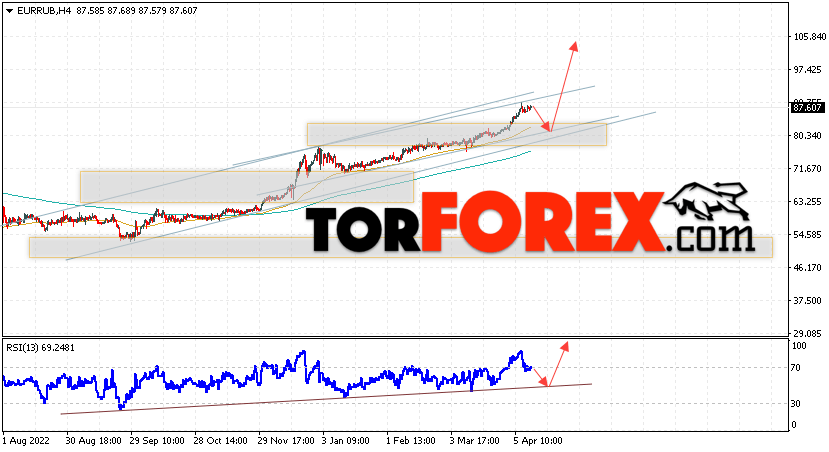Select the 30 Aug 18:00 time label

pyautogui.click(x=96, y=441)
